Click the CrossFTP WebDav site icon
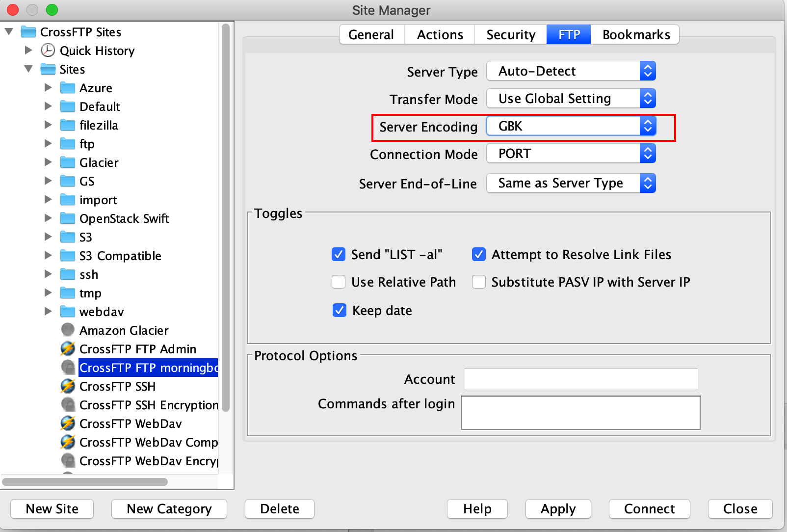 click(68, 424)
